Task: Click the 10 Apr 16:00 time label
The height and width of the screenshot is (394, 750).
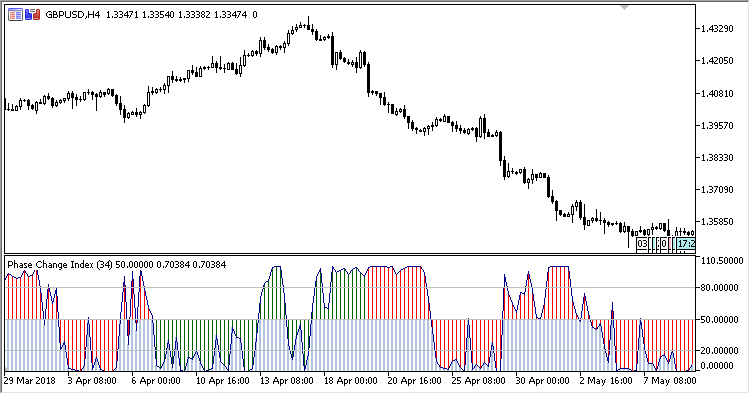Action: coord(222,381)
